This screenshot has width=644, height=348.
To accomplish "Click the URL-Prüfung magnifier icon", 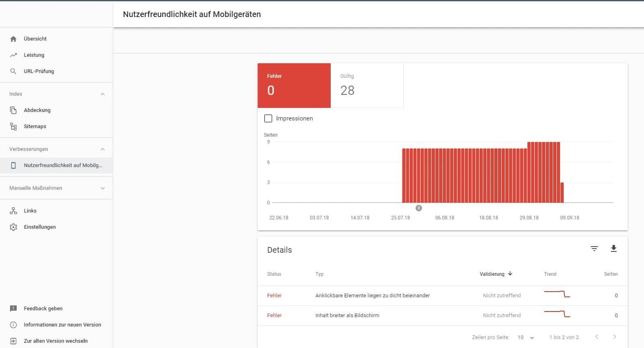I will click(13, 71).
